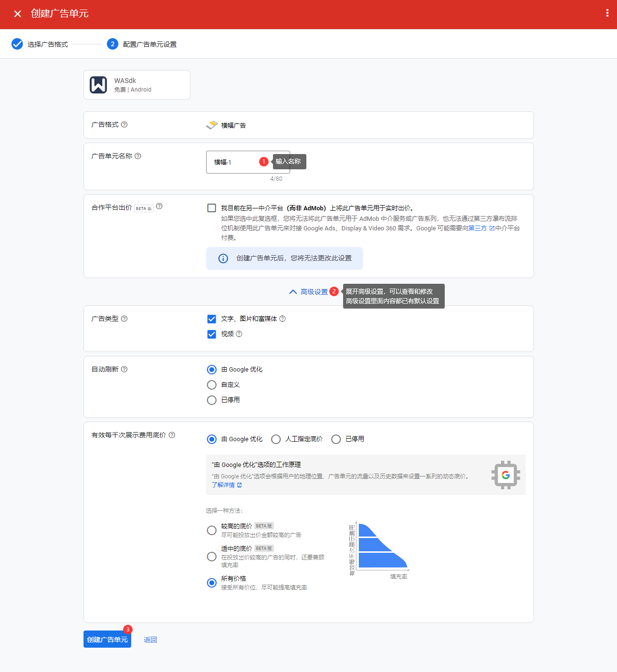617x672 pixels.
Task: Select 已停用 auto refresh option
Action: pyautogui.click(x=212, y=400)
